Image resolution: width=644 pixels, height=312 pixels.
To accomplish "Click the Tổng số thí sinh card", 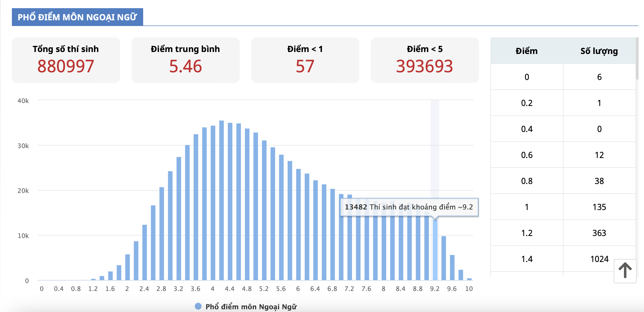I will pos(66,60).
